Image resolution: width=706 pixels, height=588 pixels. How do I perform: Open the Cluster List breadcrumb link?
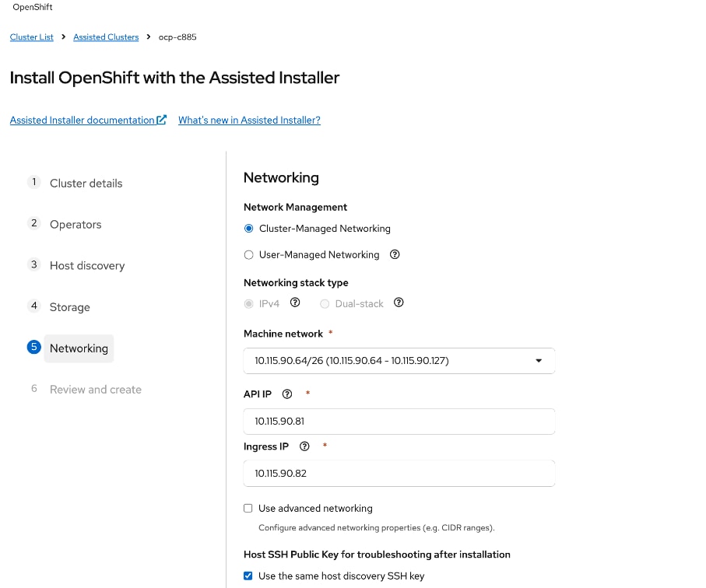(31, 37)
